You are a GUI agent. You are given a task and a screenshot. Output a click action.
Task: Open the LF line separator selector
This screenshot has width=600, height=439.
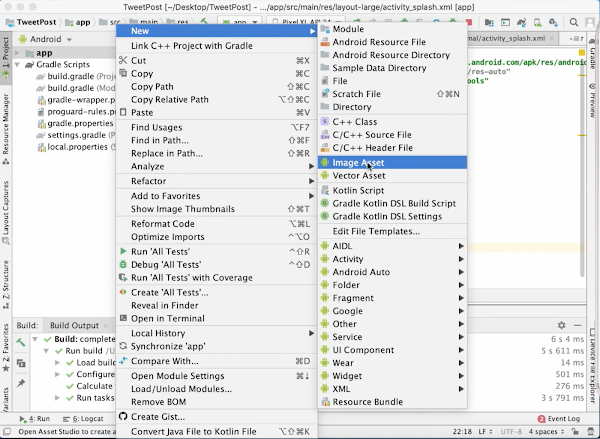[x=486, y=432]
